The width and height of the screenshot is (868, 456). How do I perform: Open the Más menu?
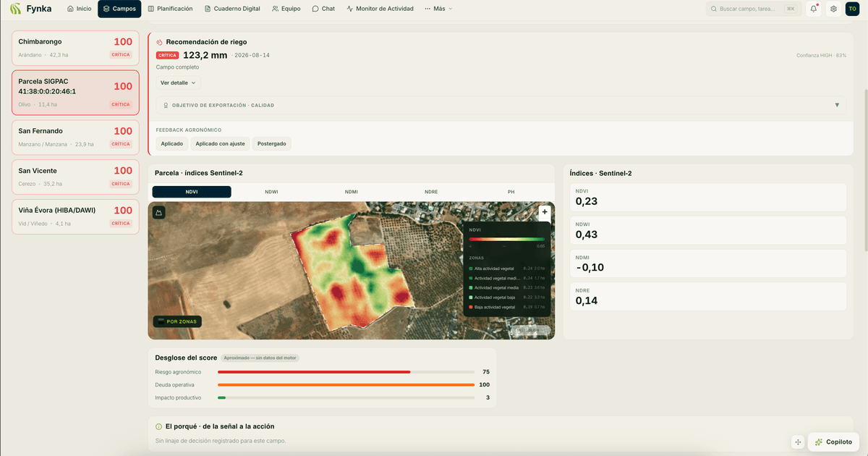tap(438, 9)
